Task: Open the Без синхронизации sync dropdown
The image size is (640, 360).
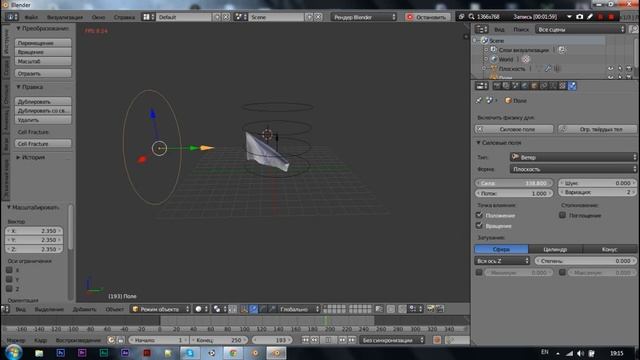Action: [x=392, y=340]
